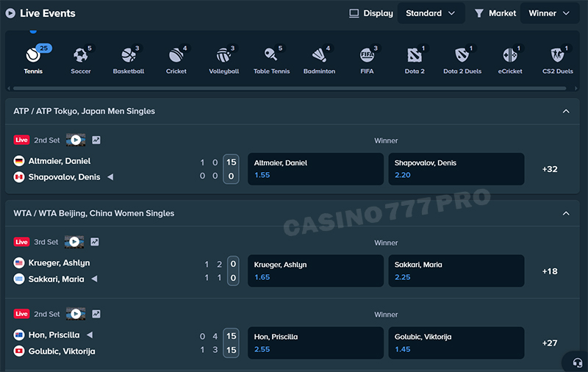This screenshot has height=372, width=588.
Task: Open the Dota 2 Duels category
Action: pyautogui.click(x=462, y=56)
